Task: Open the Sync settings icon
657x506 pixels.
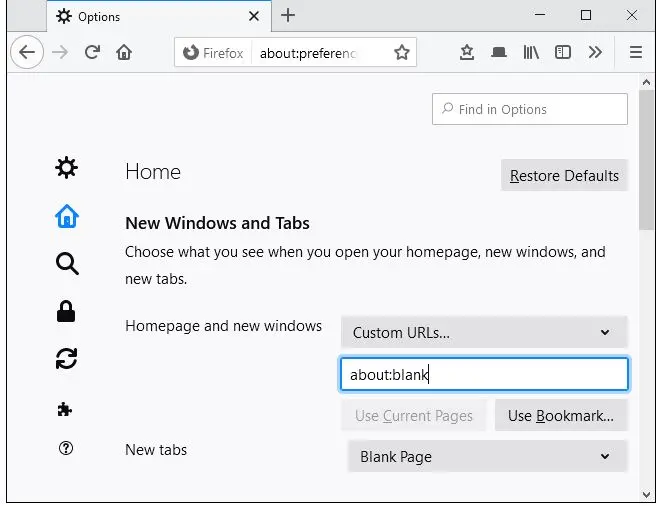Action: pos(66,360)
